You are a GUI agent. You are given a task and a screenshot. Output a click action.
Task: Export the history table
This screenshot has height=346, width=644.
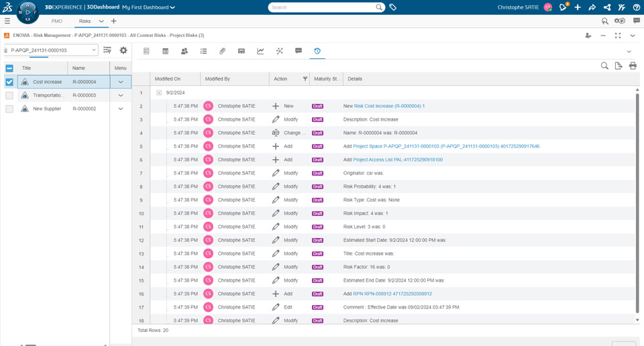[619, 66]
